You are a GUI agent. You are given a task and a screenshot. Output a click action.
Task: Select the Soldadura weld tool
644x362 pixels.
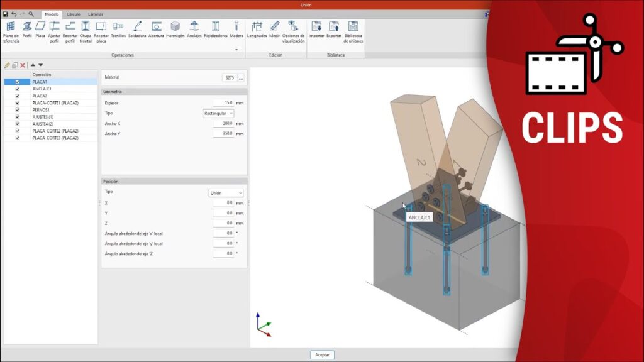(x=137, y=30)
